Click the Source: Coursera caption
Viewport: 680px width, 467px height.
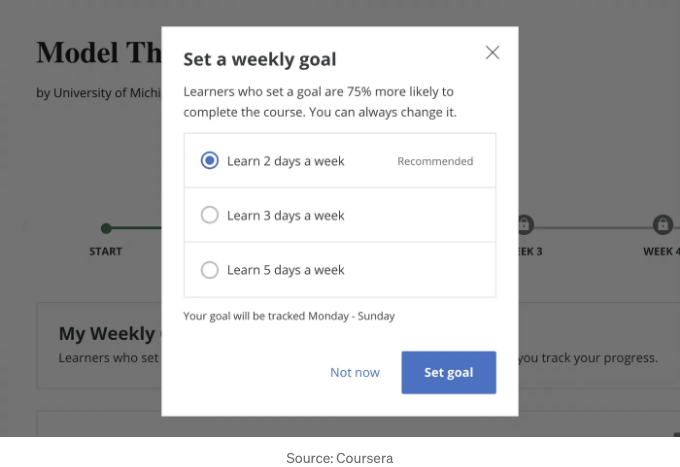(x=340, y=458)
